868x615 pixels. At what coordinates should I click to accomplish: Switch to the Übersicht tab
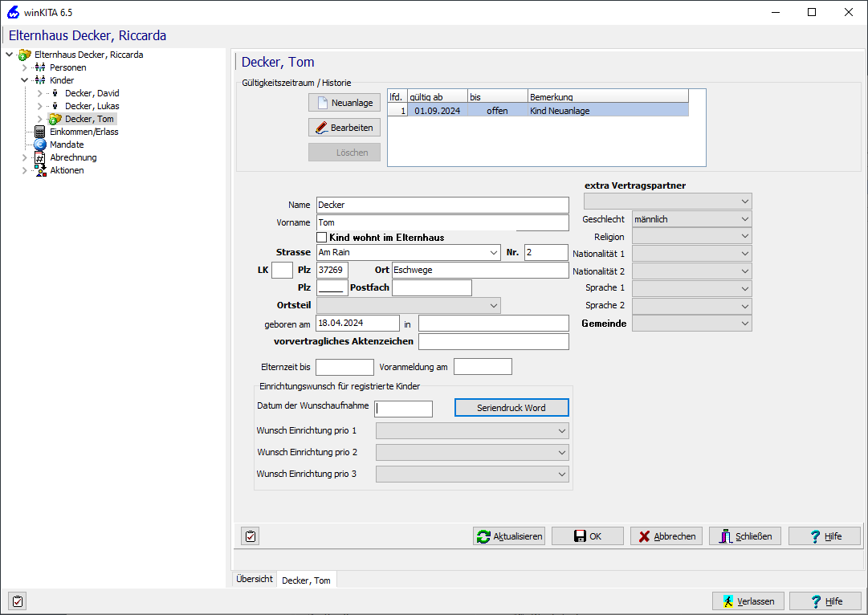point(255,580)
